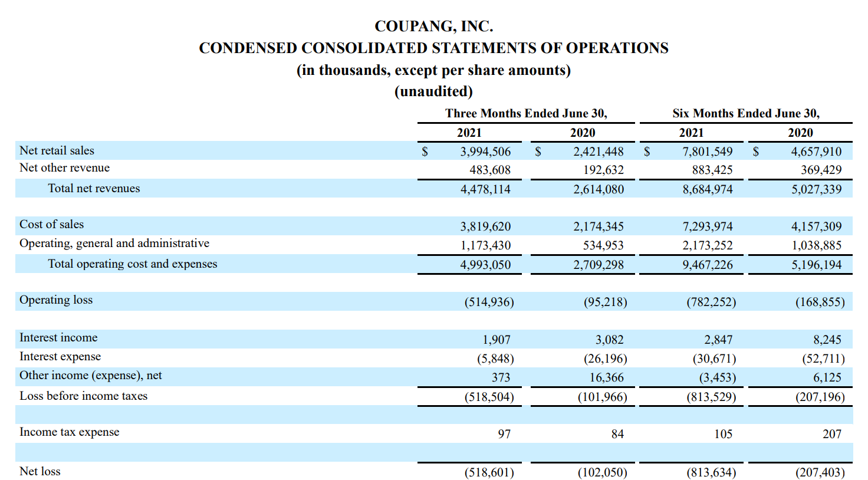
Task: Click operating expense value 1,038,885
Action: pyautogui.click(x=817, y=245)
